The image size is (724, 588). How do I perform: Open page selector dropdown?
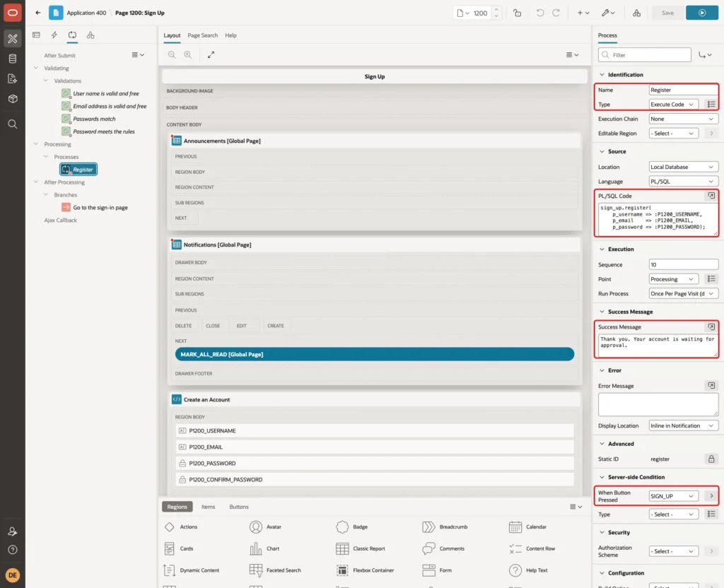[x=462, y=13]
